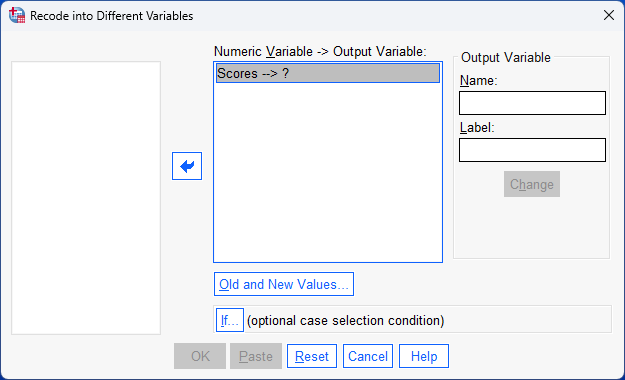Click the Paste button
The width and height of the screenshot is (625, 380).
(256, 356)
